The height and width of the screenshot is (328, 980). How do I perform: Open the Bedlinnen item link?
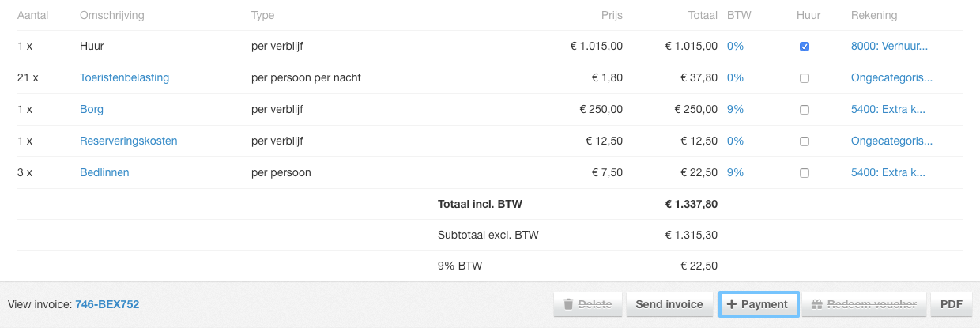(104, 172)
